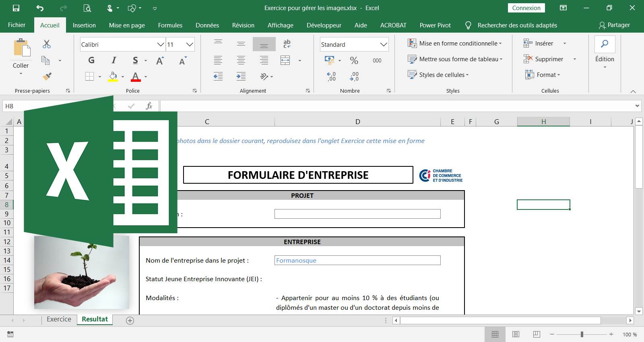644x342 pixels.
Task: Toggle Italic formatting with the I button
Action: [x=114, y=60]
